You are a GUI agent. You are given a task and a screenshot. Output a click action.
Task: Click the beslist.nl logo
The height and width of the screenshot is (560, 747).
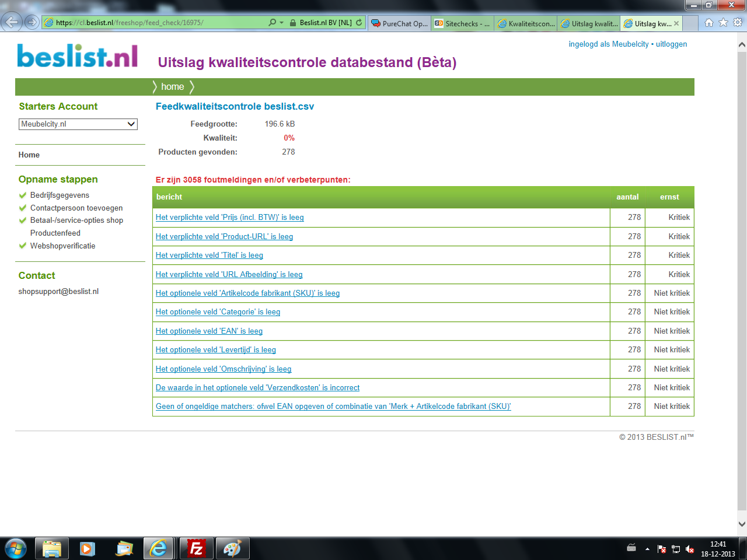pos(78,56)
